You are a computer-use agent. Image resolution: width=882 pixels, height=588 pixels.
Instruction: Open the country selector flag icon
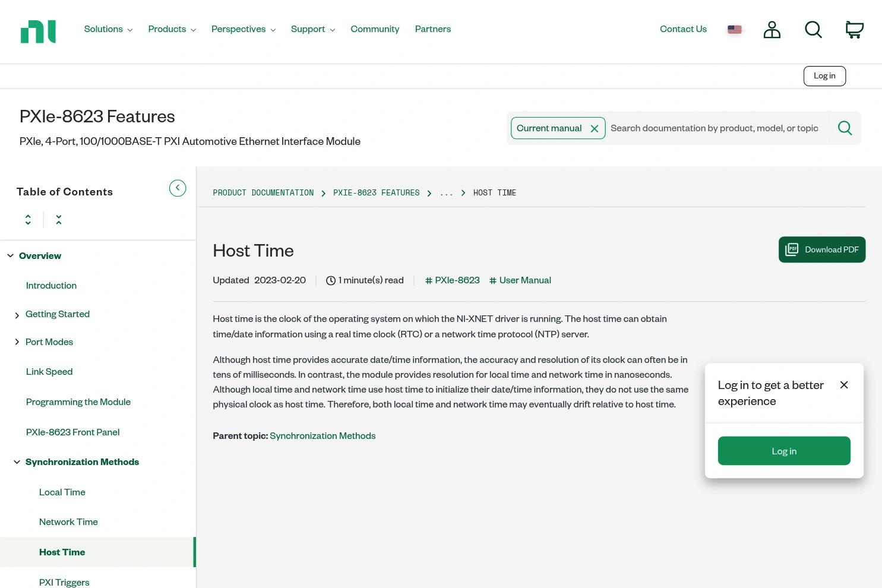click(735, 29)
